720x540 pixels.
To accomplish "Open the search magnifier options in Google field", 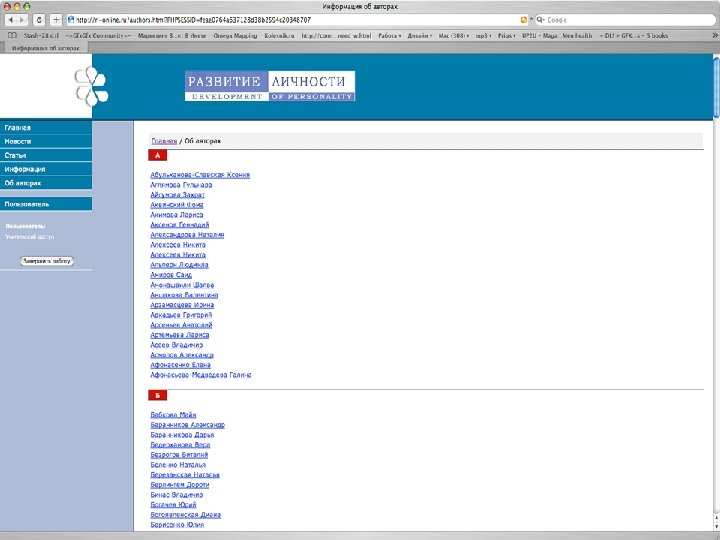I will coord(540,20).
